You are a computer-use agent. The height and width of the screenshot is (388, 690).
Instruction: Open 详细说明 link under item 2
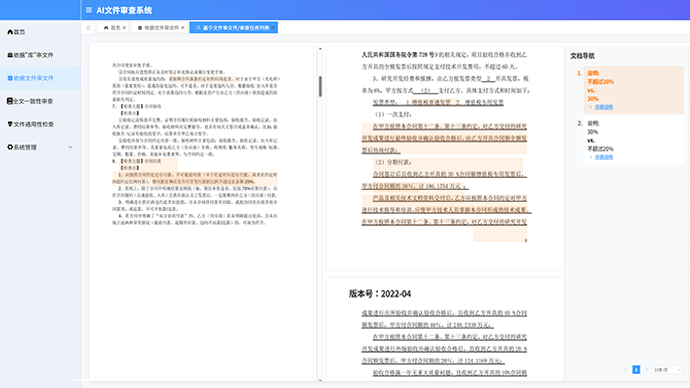(x=604, y=157)
